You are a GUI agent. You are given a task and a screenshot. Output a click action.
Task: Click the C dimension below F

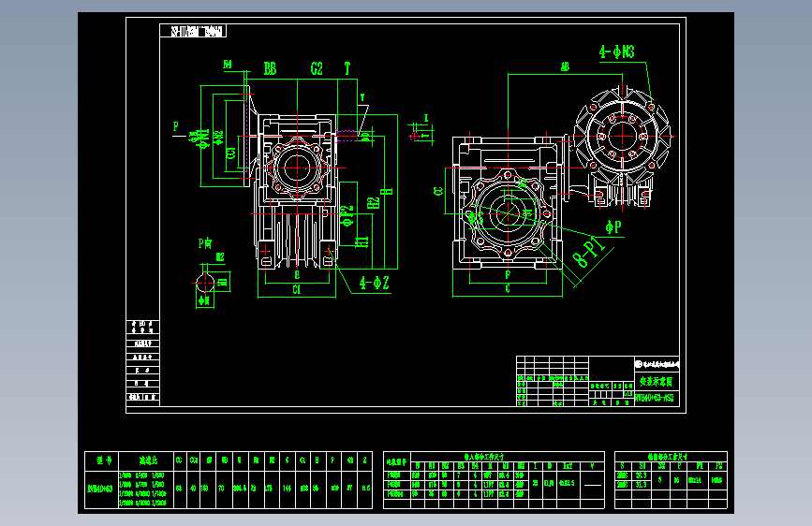pos(508,289)
